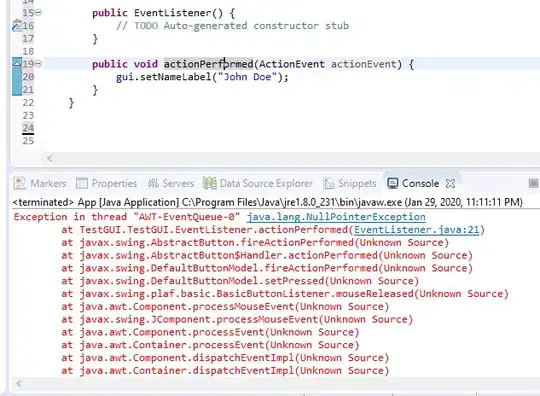540x396 pixels.
Task: Click the Container.processEvent stack trace line
Action: 210,345
